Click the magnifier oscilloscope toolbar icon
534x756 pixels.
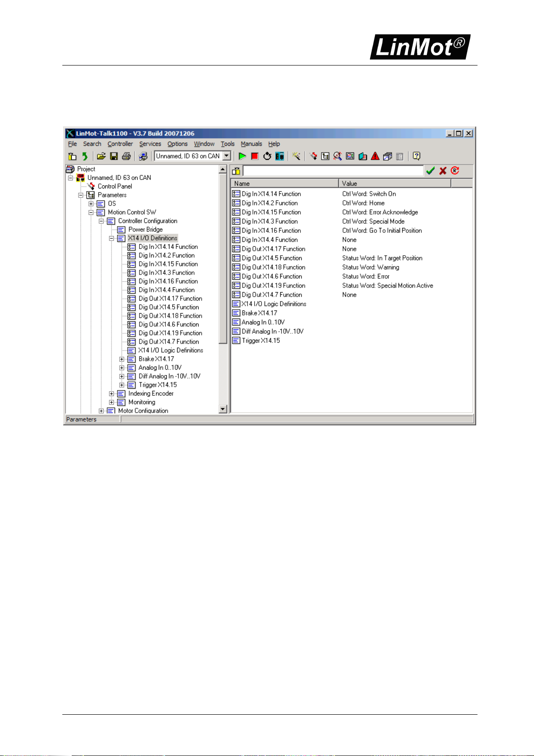click(338, 156)
